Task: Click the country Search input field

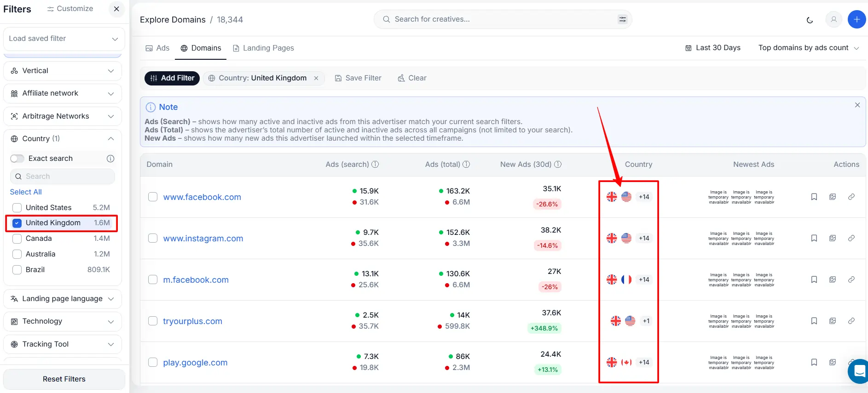Action: 63,177
